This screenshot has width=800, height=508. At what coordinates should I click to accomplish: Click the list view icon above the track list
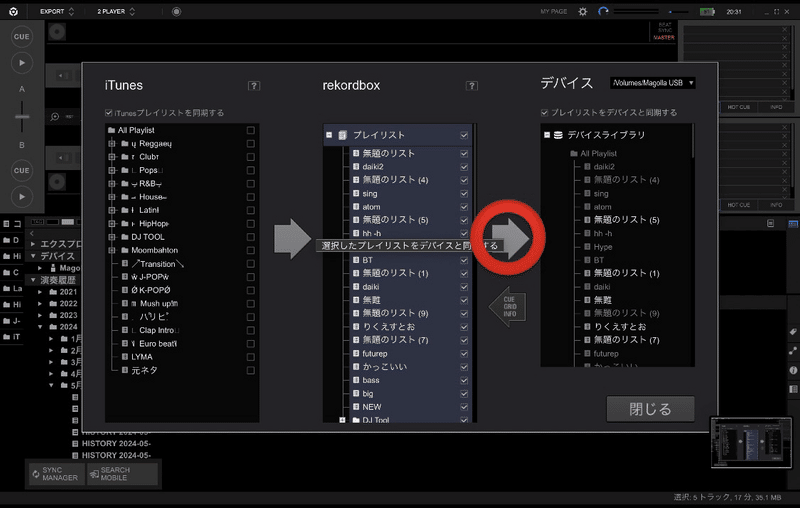(770, 223)
